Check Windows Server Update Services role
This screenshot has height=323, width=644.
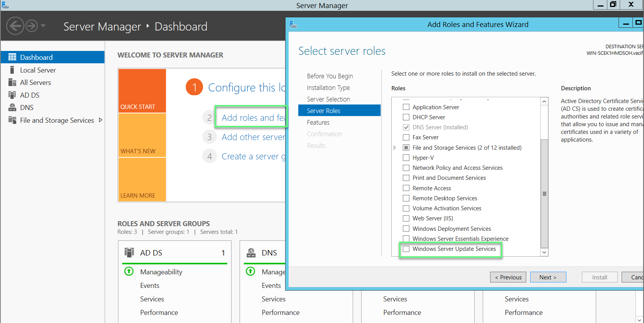click(406, 249)
